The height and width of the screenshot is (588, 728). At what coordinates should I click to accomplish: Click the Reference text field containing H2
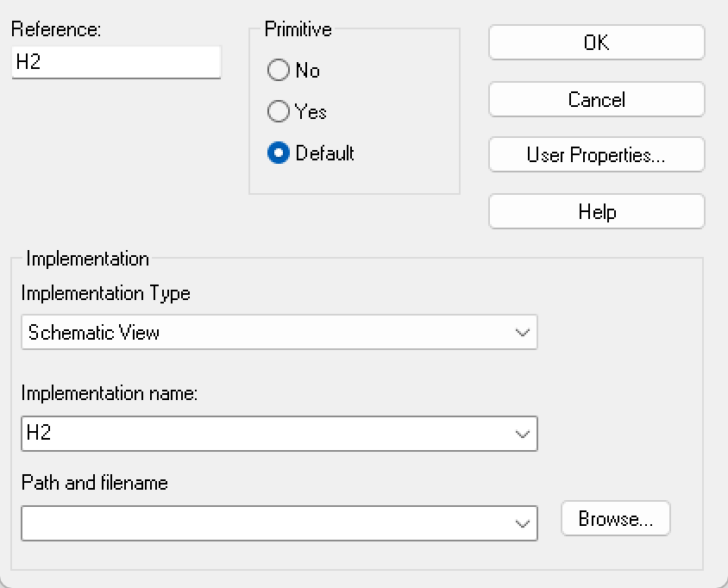click(x=116, y=62)
